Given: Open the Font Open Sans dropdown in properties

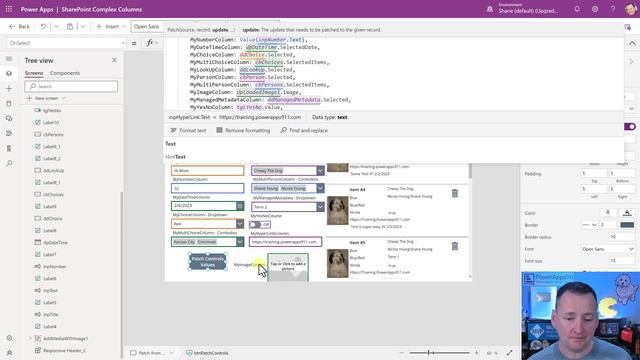Looking at the screenshot, I should point(607,249).
